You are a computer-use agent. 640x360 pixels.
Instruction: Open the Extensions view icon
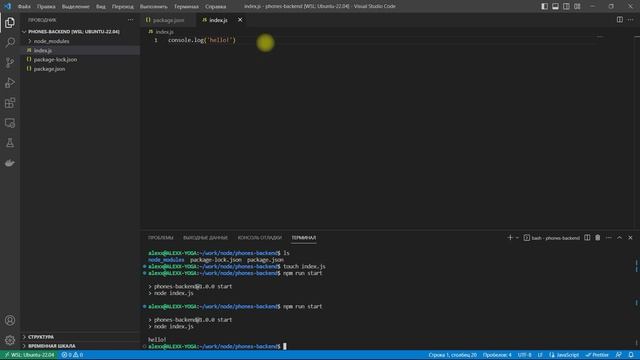click(10, 103)
